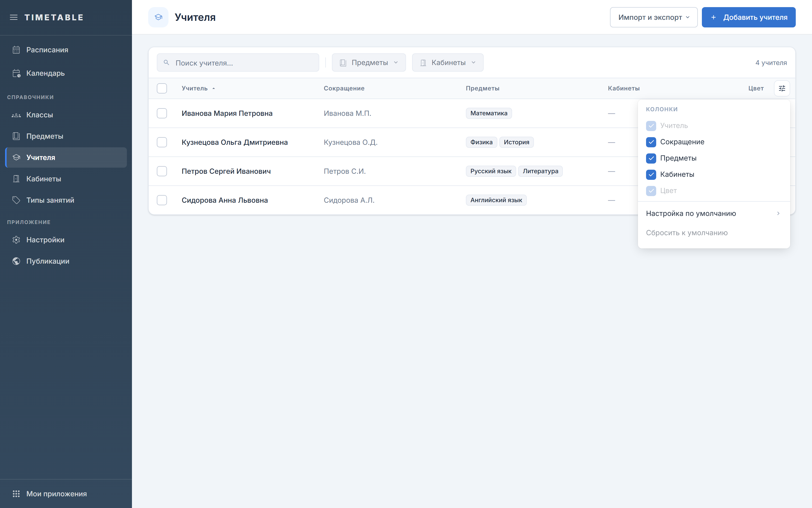The width and height of the screenshot is (812, 508).
Task: Click the name Иванова Мария Петровна
Action: [227, 113]
